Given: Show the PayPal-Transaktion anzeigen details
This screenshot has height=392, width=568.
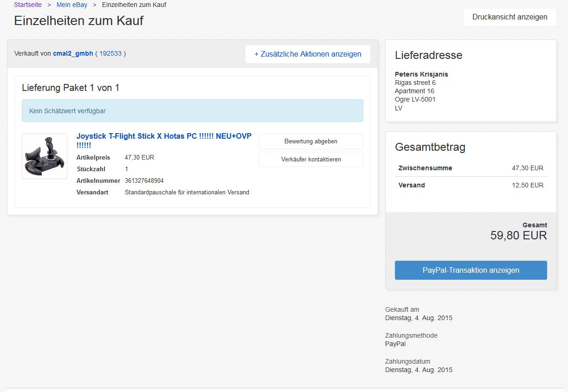Looking at the screenshot, I should 471,270.
